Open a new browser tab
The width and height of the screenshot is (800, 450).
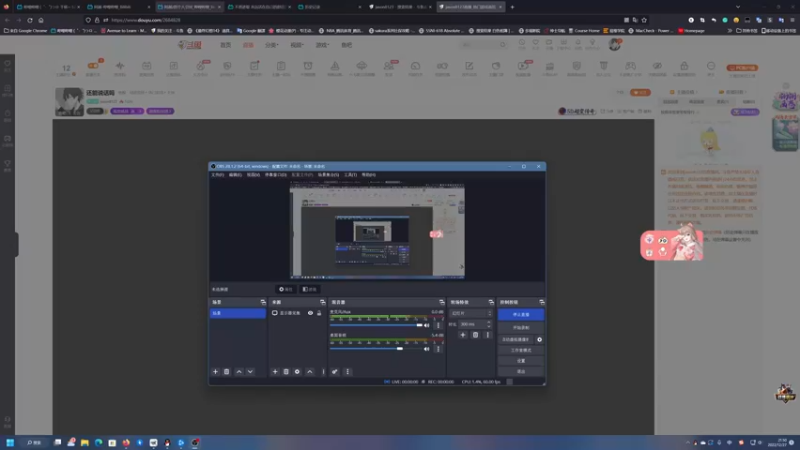[512, 7]
